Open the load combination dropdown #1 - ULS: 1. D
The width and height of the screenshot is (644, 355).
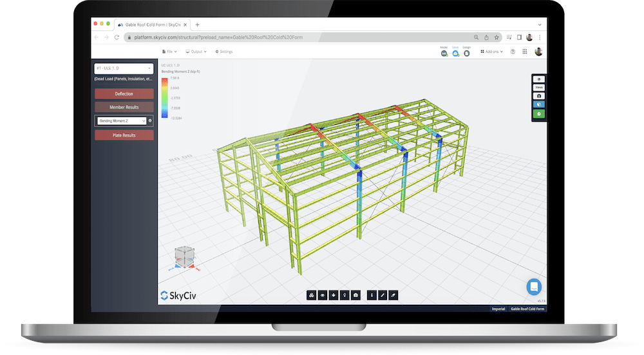coord(124,68)
